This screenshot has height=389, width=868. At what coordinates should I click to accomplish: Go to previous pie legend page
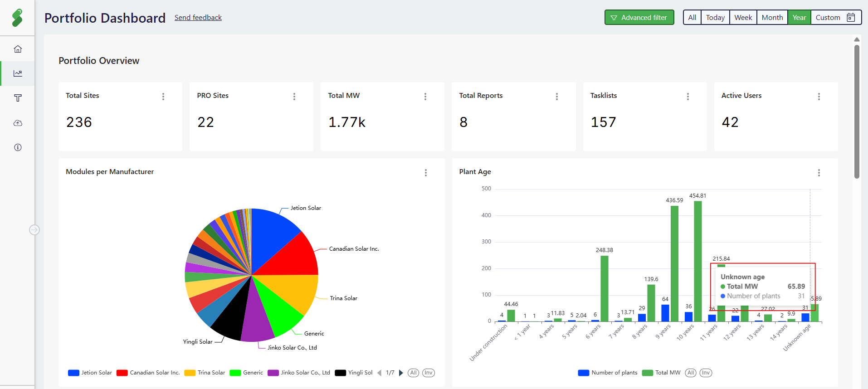point(379,373)
